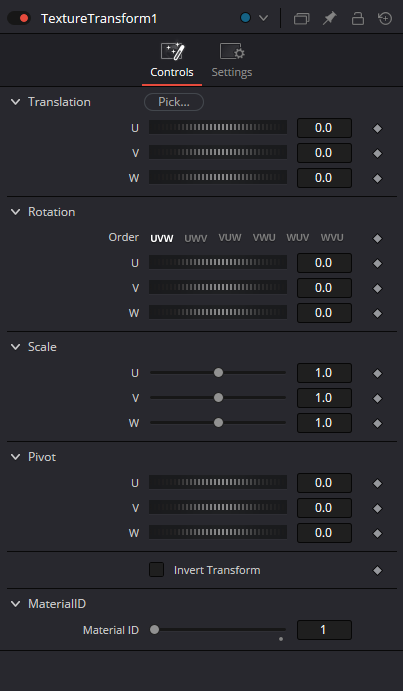The height and width of the screenshot is (691, 403).
Task: Collapse the Translation section
Action: click(x=15, y=102)
